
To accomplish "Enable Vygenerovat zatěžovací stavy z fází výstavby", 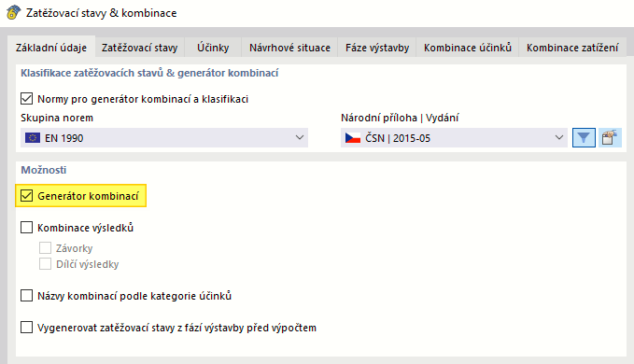I will tap(27, 328).
